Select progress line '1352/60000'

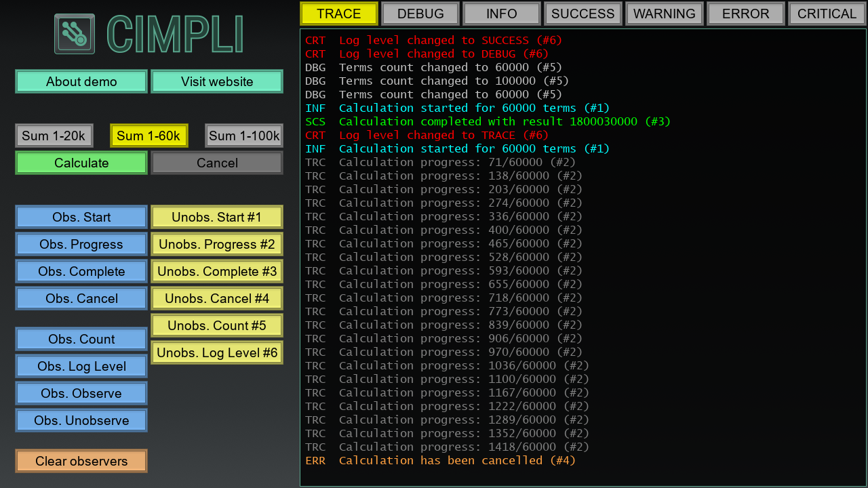tap(448, 434)
